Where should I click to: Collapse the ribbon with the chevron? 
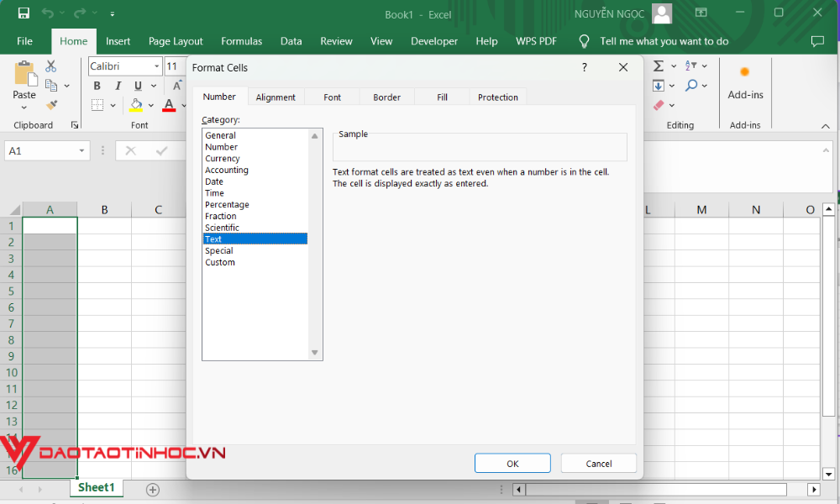(x=826, y=126)
